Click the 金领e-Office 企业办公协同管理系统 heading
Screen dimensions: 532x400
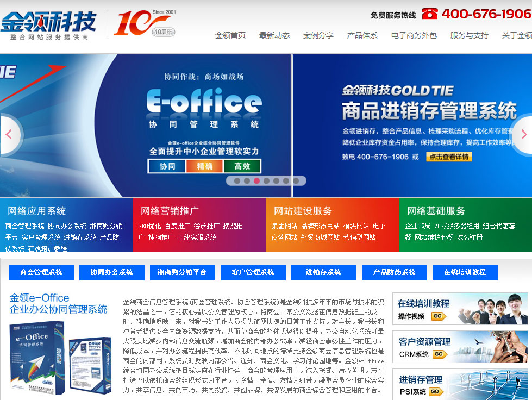click(58, 304)
